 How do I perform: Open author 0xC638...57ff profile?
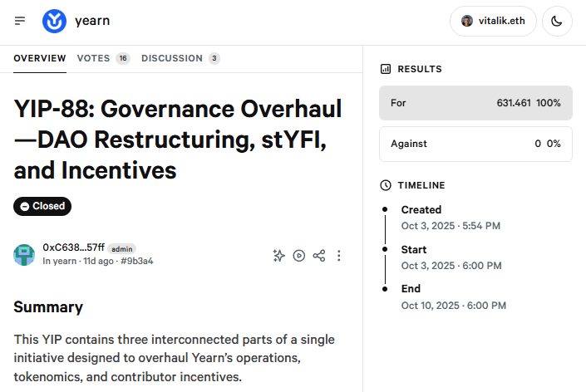pos(73,248)
